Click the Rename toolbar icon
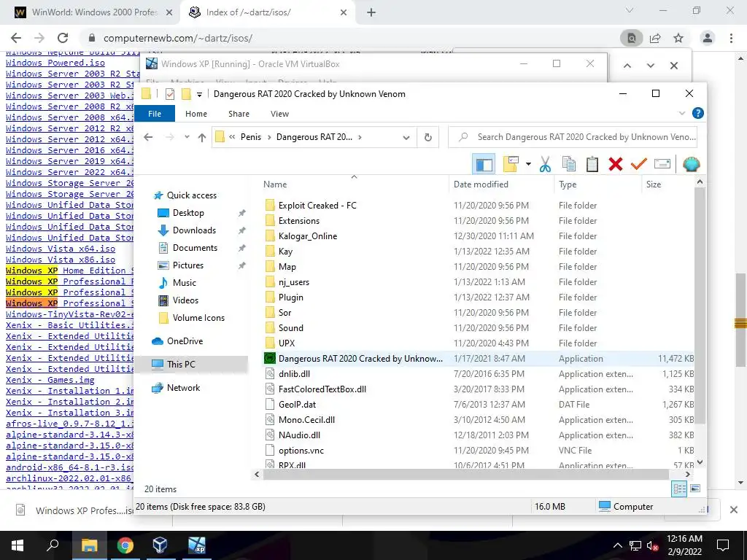 coord(662,164)
